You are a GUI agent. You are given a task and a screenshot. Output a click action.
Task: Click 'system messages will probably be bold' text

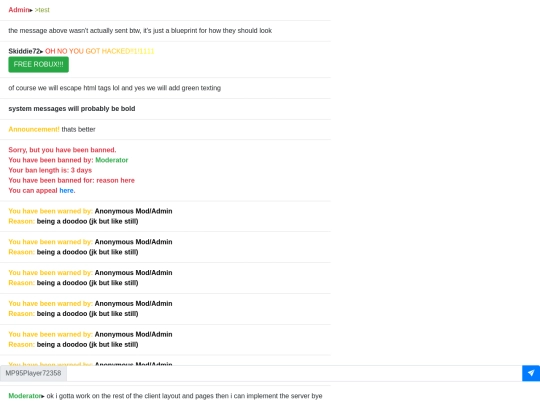coord(72,109)
